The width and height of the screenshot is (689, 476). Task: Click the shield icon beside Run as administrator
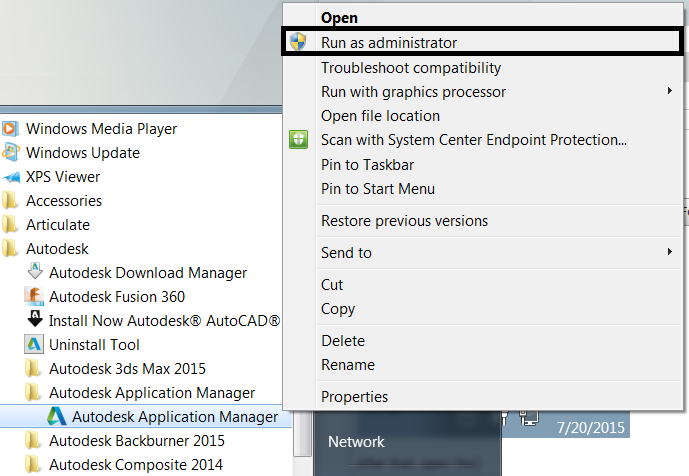(x=298, y=43)
